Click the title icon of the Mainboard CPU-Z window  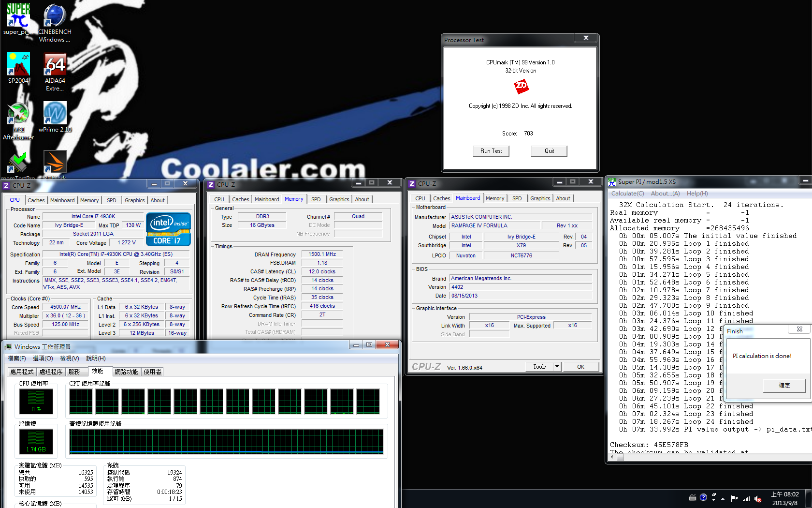412,184
